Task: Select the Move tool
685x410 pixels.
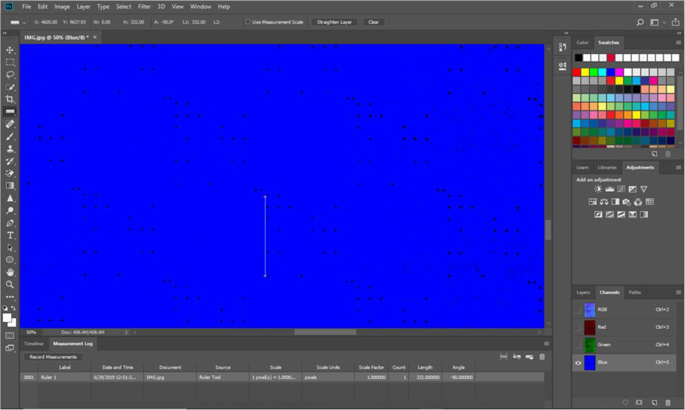Action: pos(10,50)
